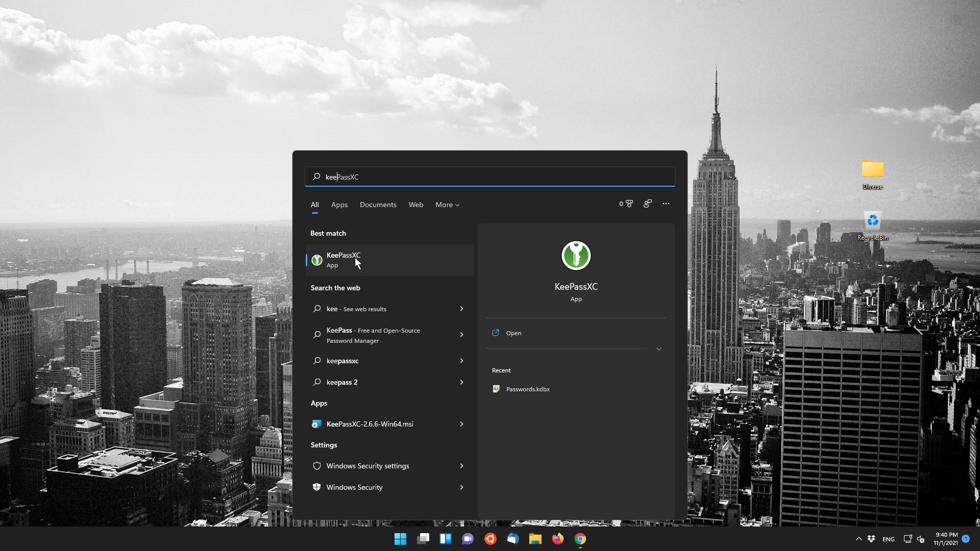Open recent file Passwords.kdbx
The width and height of the screenshot is (980, 551).
point(527,389)
